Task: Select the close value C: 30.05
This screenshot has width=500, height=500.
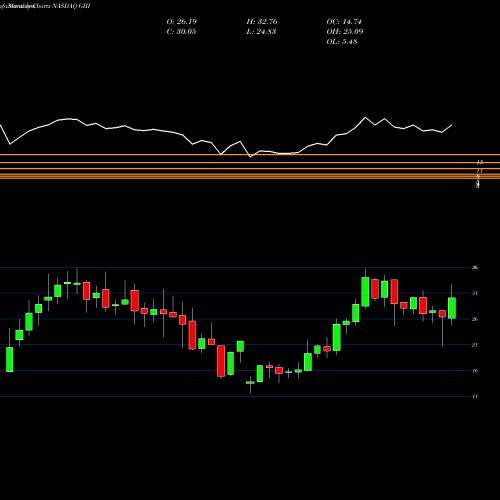Action: [x=181, y=32]
